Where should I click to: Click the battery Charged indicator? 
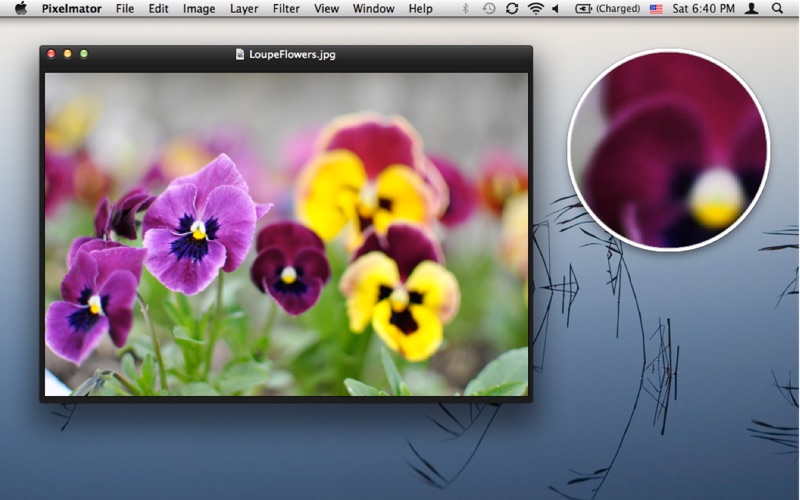(608, 8)
